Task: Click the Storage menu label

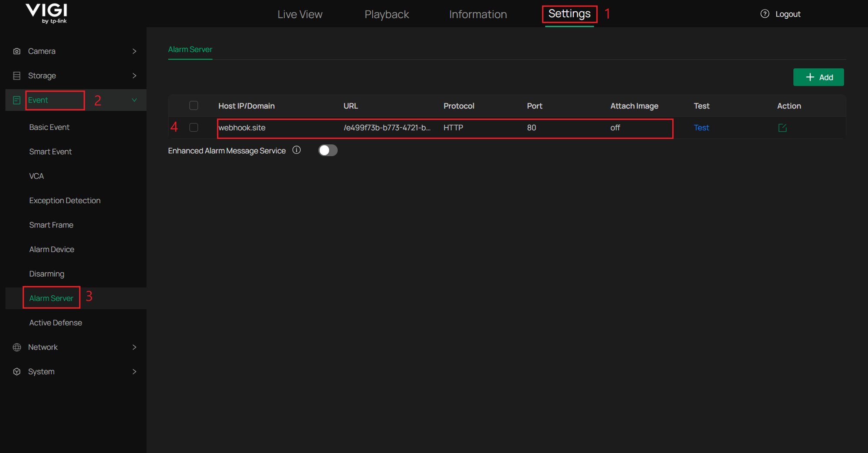Action: [x=42, y=76]
